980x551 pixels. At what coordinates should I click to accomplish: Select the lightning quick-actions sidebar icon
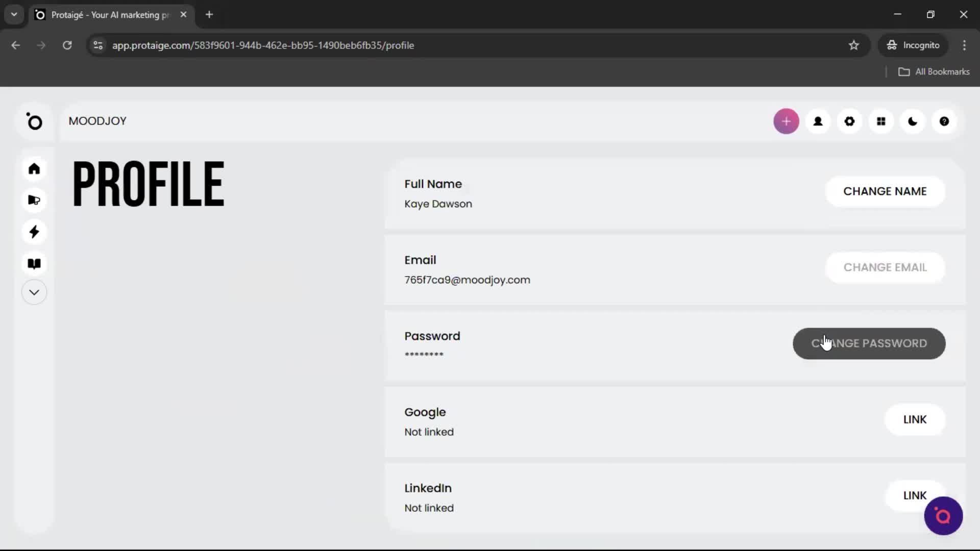(34, 232)
